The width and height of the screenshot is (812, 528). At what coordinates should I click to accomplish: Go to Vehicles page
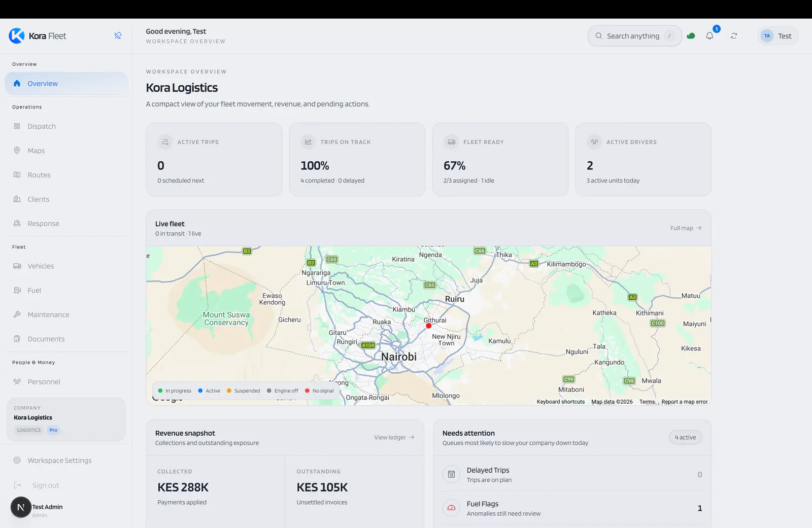[x=66, y=266]
